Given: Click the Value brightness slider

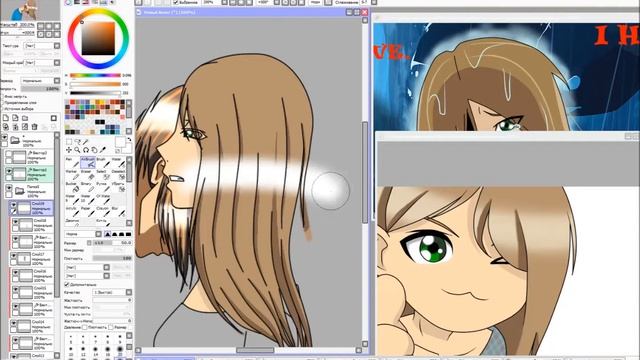Looking at the screenshot, I should [96, 93].
